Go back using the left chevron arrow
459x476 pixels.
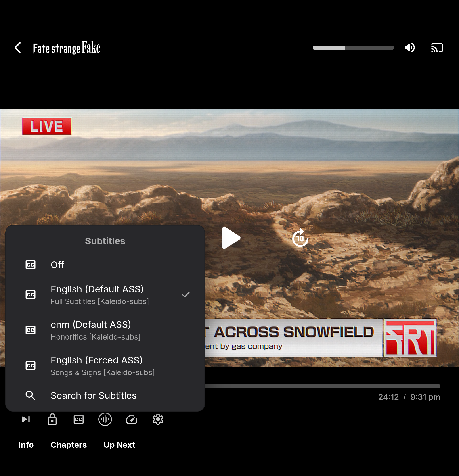tap(18, 48)
